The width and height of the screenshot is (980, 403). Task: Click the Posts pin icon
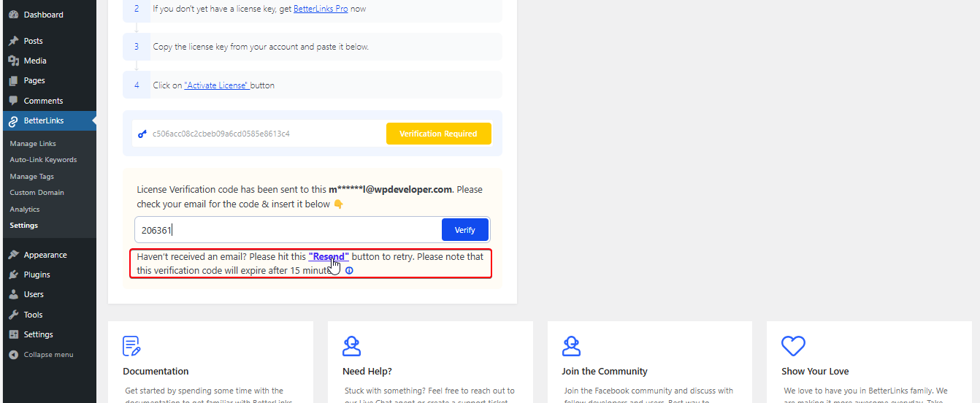click(13, 41)
